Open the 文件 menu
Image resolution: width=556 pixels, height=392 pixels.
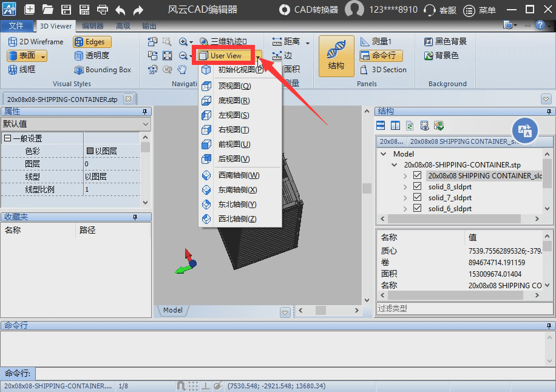(16, 25)
